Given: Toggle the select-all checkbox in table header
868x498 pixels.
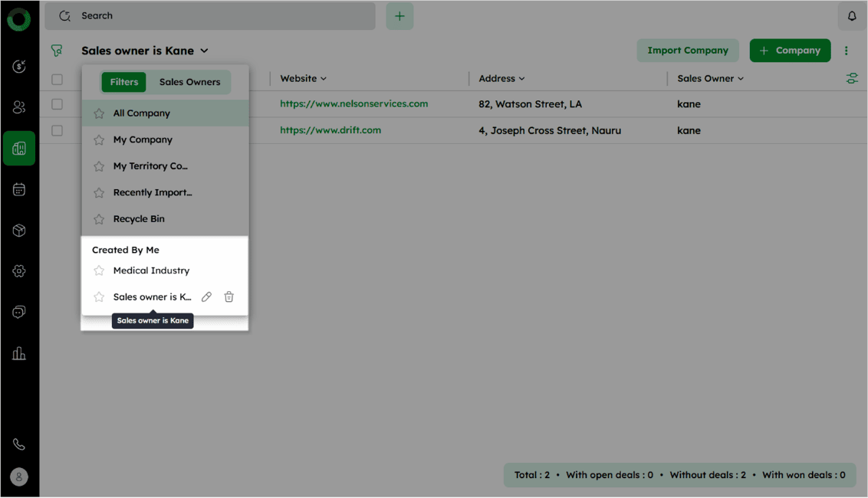Looking at the screenshot, I should (x=58, y=79).
